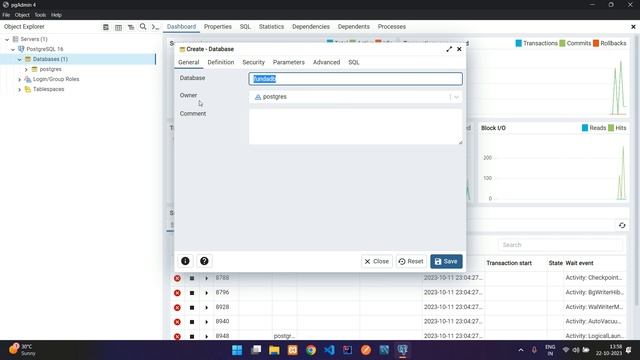Image resolution: width=640 pixels, height=360 pixels.
Task: Open the File menu
Action: [x=6, y=15]
